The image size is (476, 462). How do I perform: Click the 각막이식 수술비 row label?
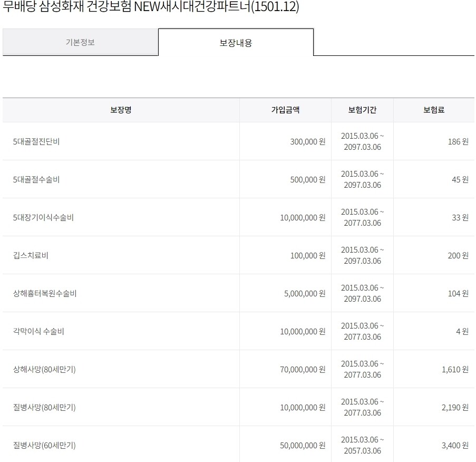tap(39, 331)
